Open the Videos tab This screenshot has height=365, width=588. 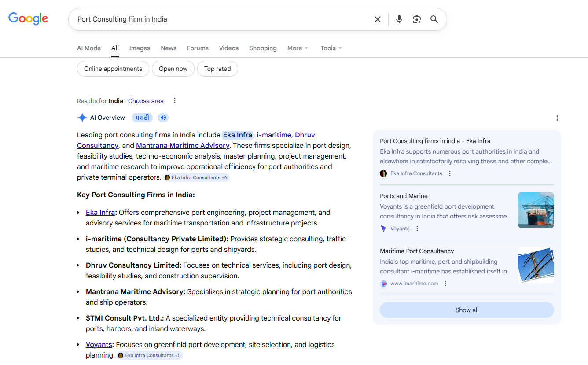(x=229, y=48)
